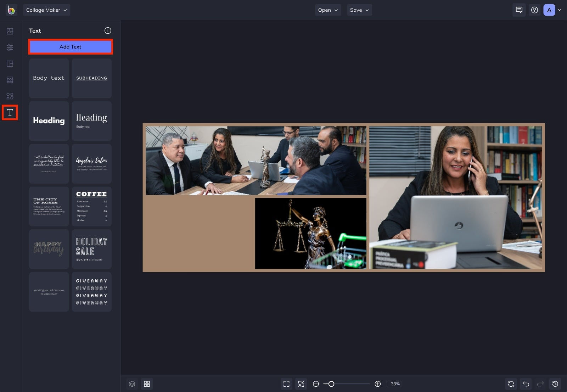This screenshot has width=567, height=392.
Task: Choose the SUBHEADING text preset
Action: pos(92,78)
